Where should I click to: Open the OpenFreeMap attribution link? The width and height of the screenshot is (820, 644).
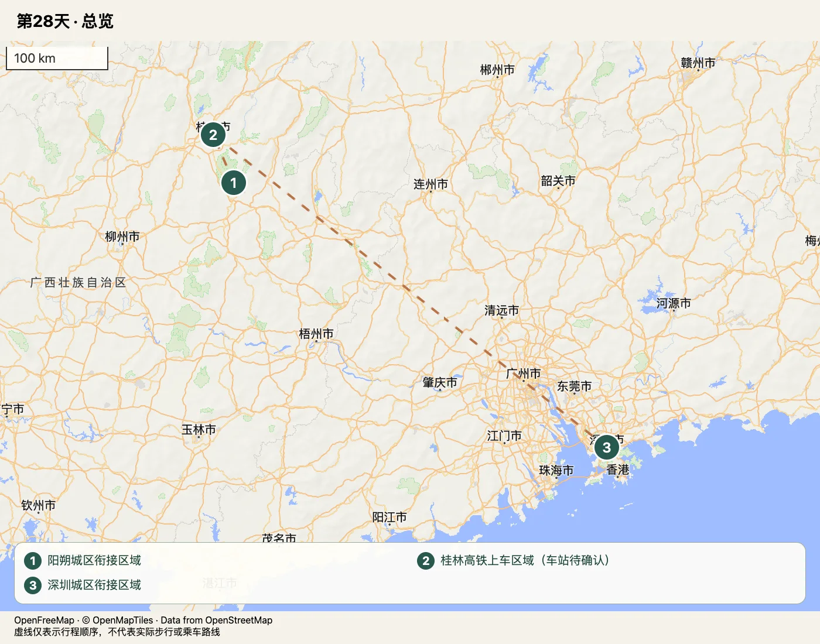(x=45, y=620)
